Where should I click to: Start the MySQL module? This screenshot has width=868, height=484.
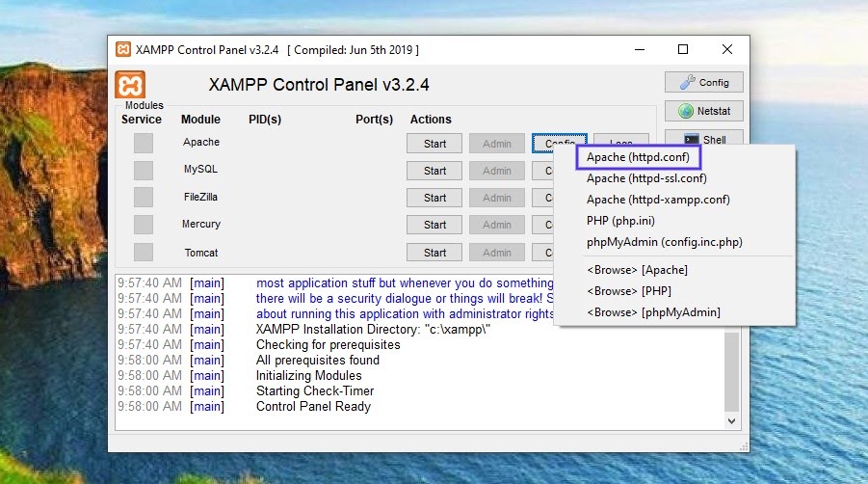[x=434, y=171]
